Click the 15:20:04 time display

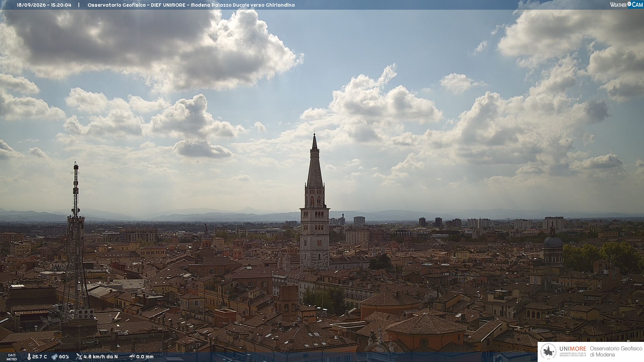61,5
